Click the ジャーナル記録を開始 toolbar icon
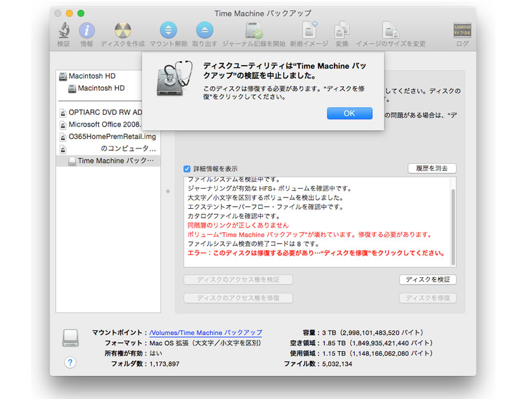 (x=254, y=30)
